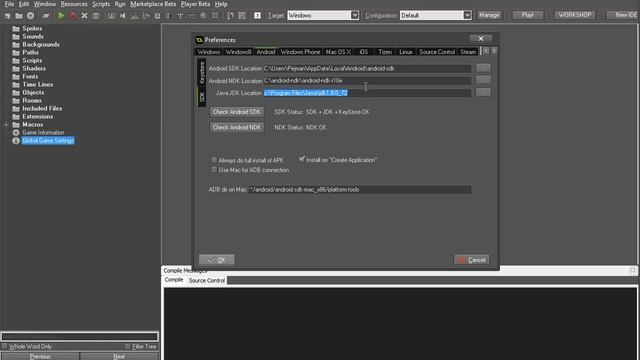Select Global Game Settings in tree
This screenshot has width=640, height=360.
pyautogui.click(x=48, y=140)
